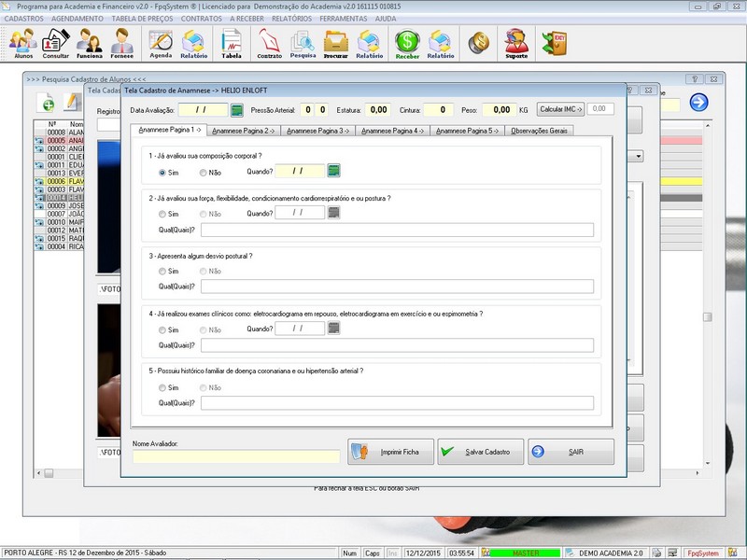Open the FERRAMENTAS menu
Screen dimensions: 747x560
click(x=344, y=19)
